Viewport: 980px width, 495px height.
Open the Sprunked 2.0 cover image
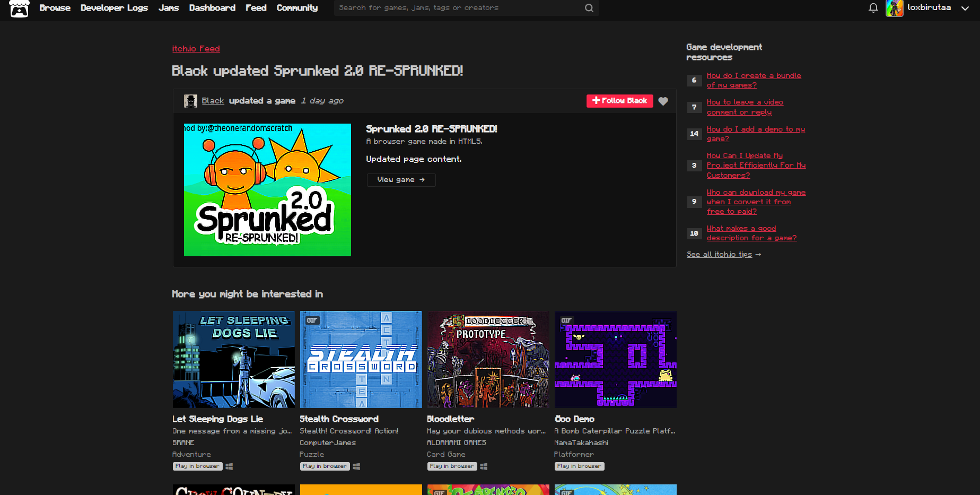(267, 190)
